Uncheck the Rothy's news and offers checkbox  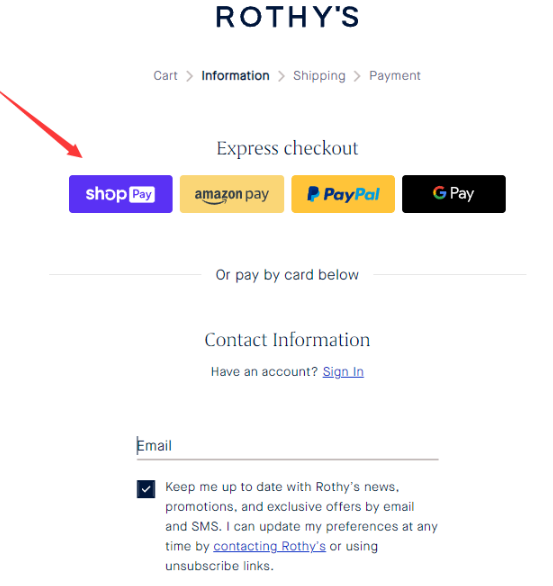(146, 489)
